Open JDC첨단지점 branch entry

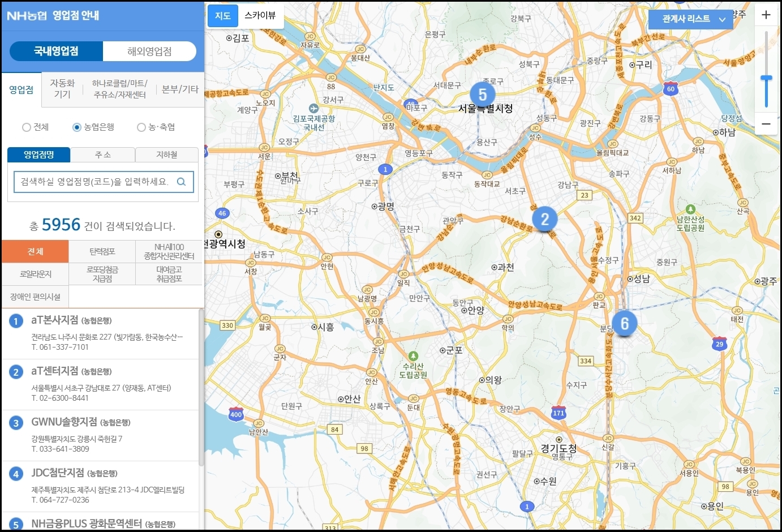101,487
